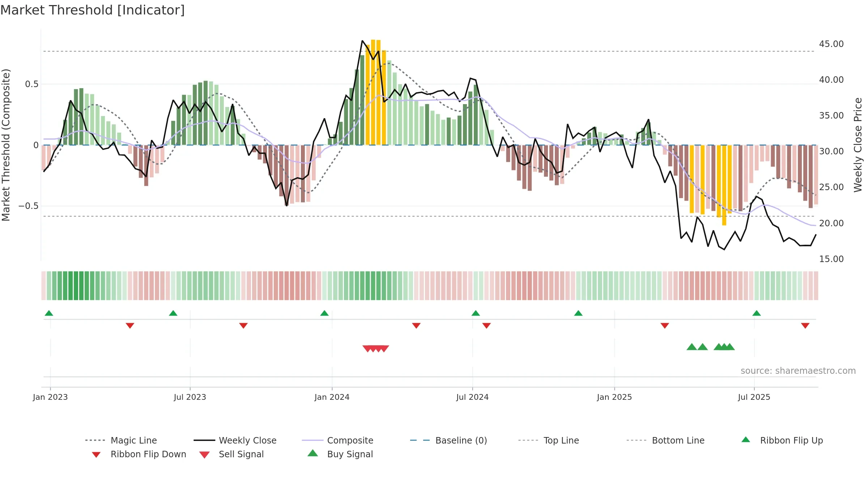Toggle the Ribbon Flip Down legend entry
The image size is (868, 488).
pos(139,454)
